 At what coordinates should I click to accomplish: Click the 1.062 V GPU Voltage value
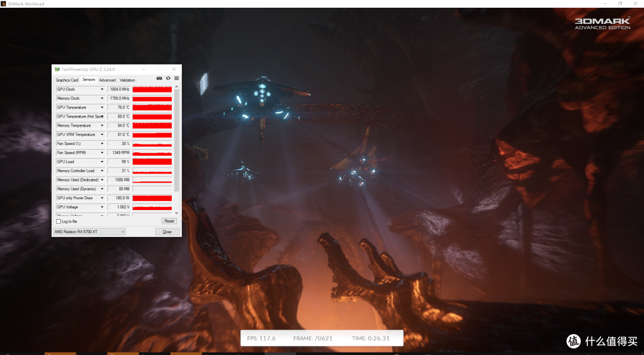tap(119, 206)
